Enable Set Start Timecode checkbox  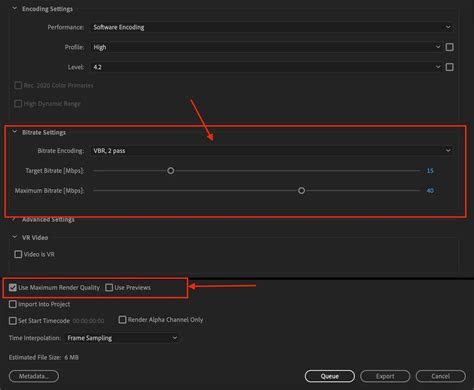[x=13, y=321]
